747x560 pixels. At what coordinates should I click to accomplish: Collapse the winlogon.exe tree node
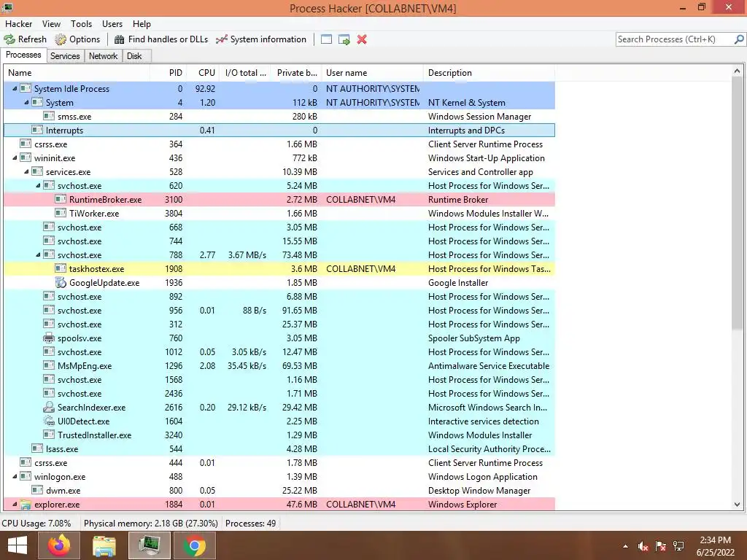pyautogui.click(x=15, y=476)
